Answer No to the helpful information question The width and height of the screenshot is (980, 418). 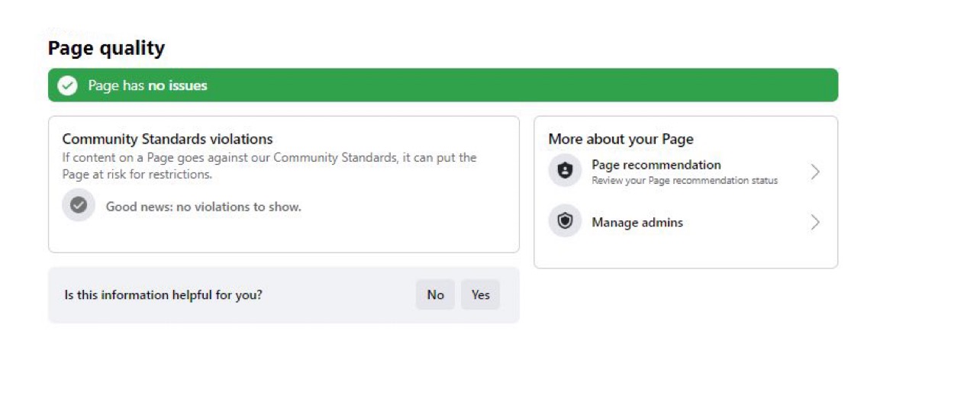point(435,294)
